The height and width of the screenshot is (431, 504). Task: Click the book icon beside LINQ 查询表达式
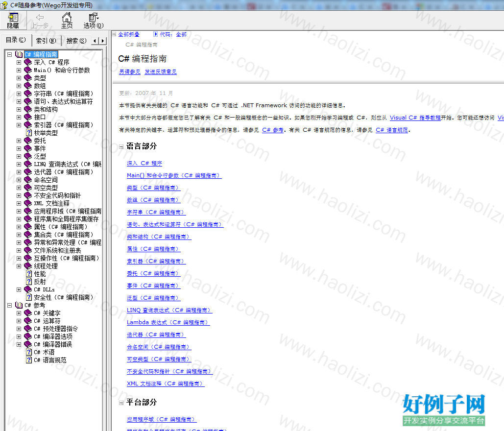pyautogui.click(x=28, y=164)
